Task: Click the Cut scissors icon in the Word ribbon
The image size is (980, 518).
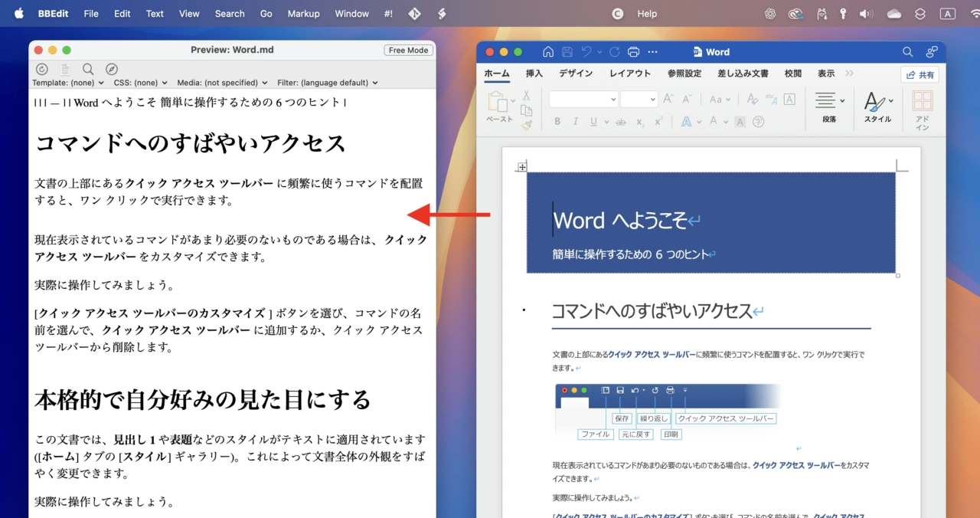Action: click(x=526, y=96)
